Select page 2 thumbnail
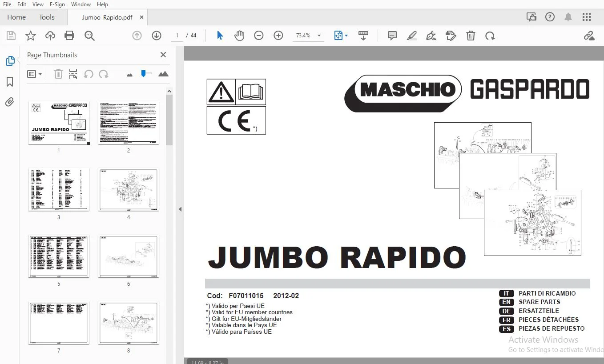This screenshot has width=604, height=364. 129,123
